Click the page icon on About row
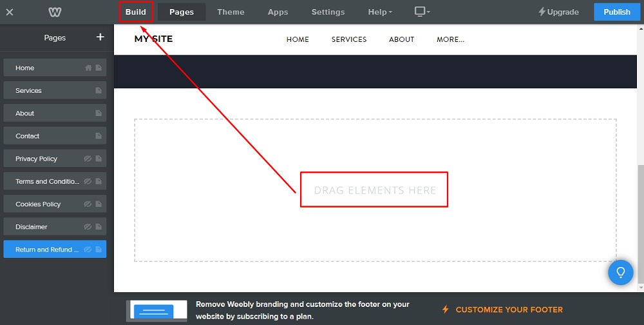The height and width of the screenshot is (325, 644). tap(99, 113)
